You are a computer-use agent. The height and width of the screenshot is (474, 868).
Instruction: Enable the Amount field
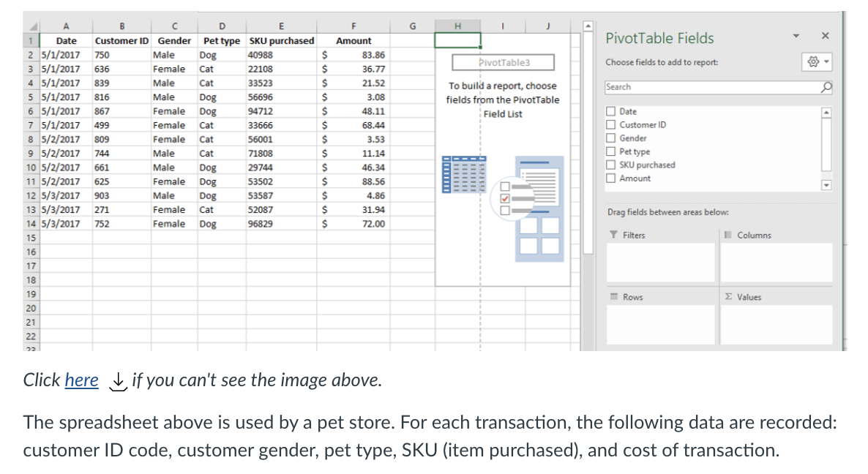[x=611, y=178]
